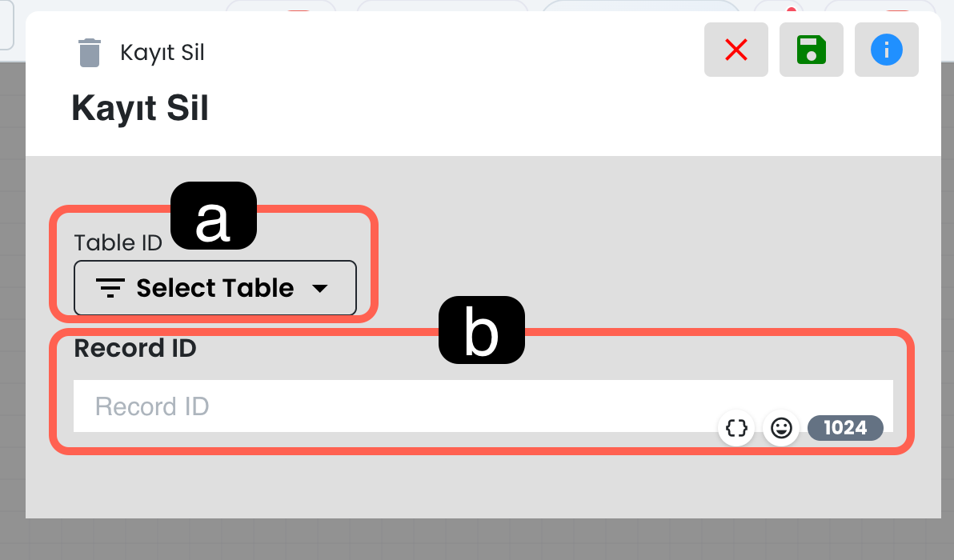This screenshot has height=560, width=954.
Task: Close the Kayıt Sil dialog with red X
Action: [x=736, y=50]
